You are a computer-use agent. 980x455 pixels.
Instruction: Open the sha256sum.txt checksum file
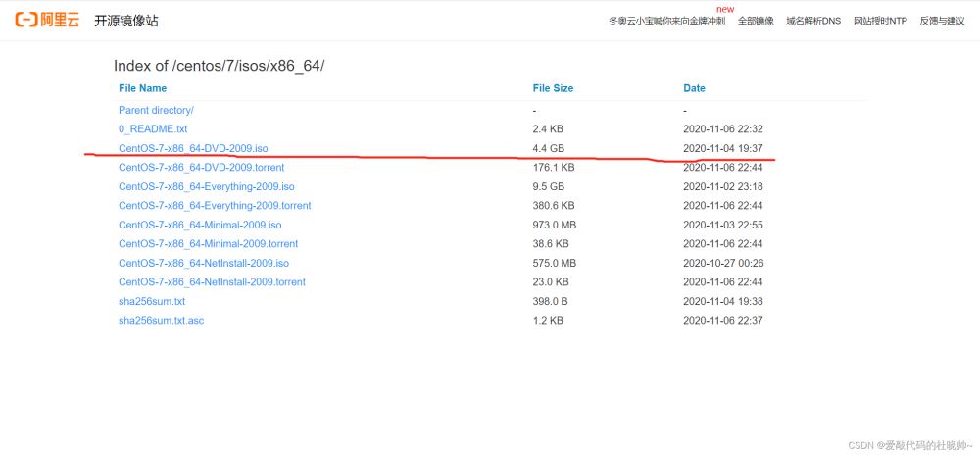click(152, 301)
